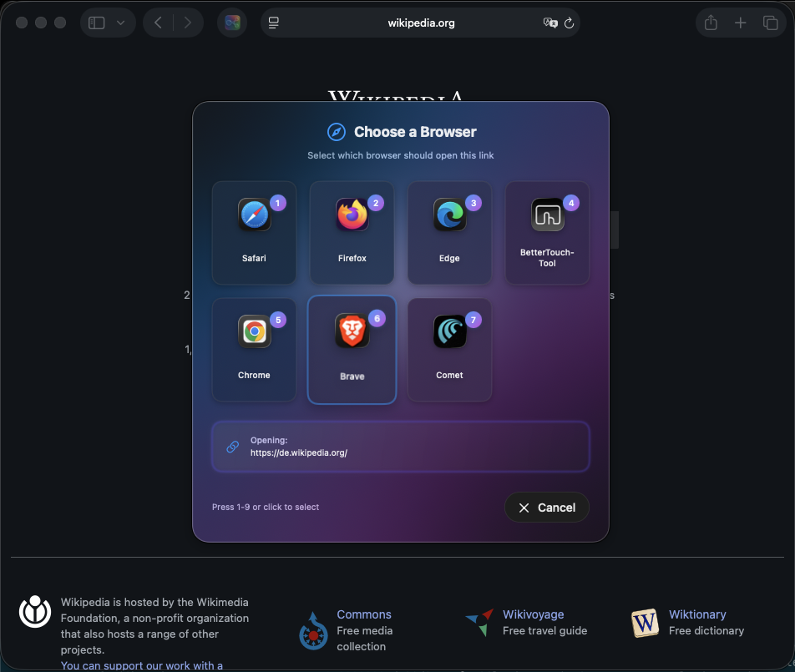Choose Safari to open the link
795x672 pixels.
(254, 233)
